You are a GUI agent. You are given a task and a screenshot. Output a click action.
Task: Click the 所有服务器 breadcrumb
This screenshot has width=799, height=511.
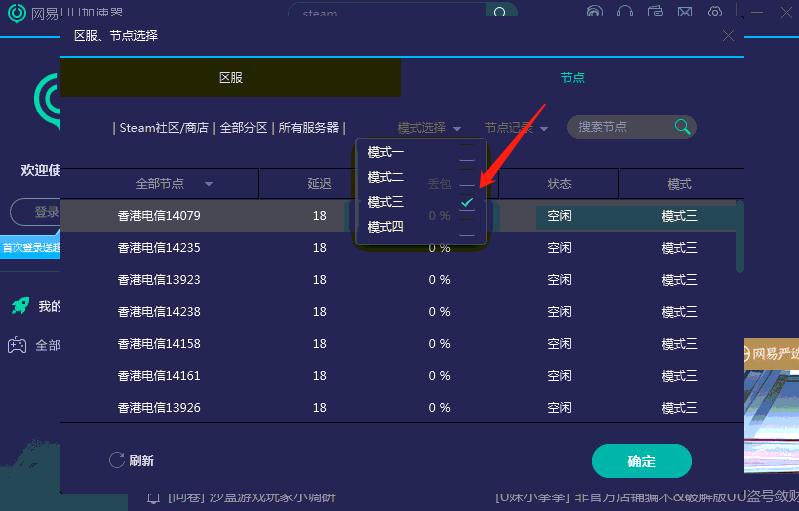[x=308, y=128]
